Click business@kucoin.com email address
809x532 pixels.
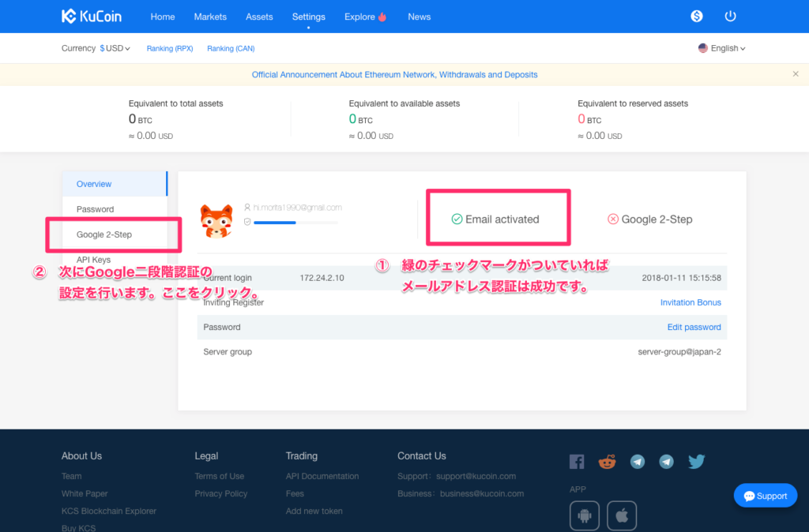pyautogui.click(x=482, y=494)
